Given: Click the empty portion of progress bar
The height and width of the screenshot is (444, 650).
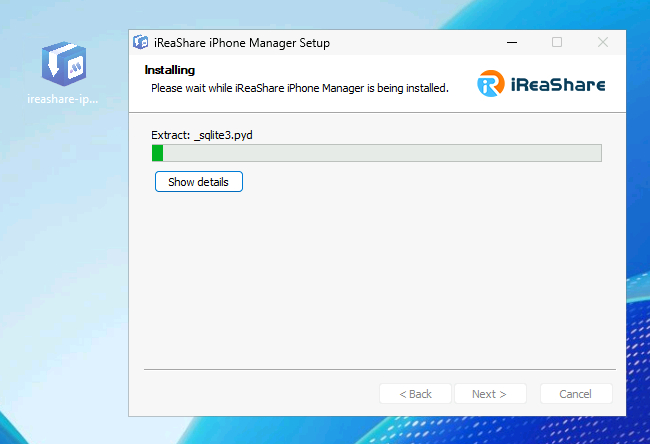Looking at the screenshot, I should (380, 153).
